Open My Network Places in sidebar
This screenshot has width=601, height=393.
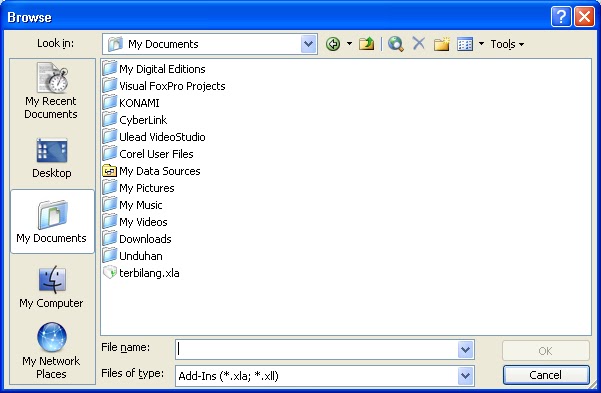(51, 350)
